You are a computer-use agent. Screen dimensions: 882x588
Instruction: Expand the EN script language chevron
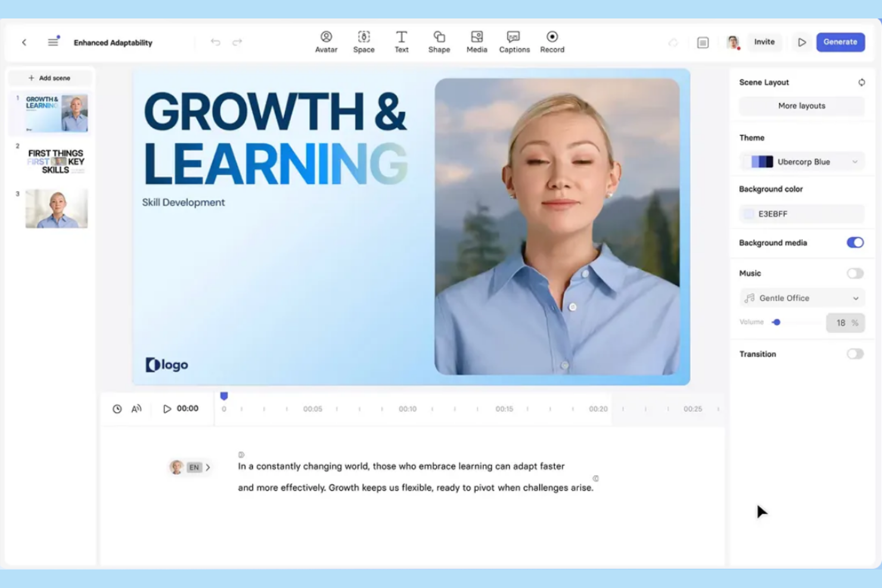coord(209,467)
